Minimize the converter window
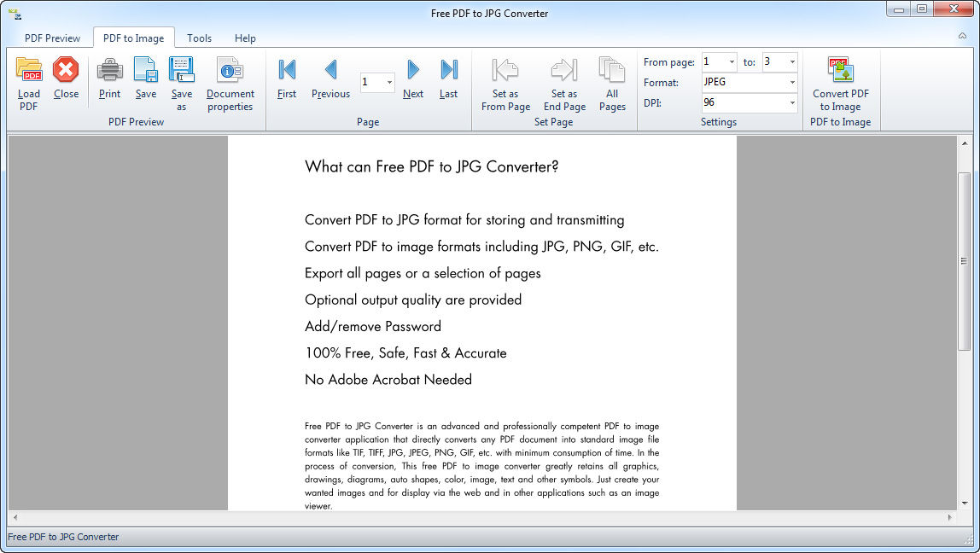 click(x=900, y=9)
